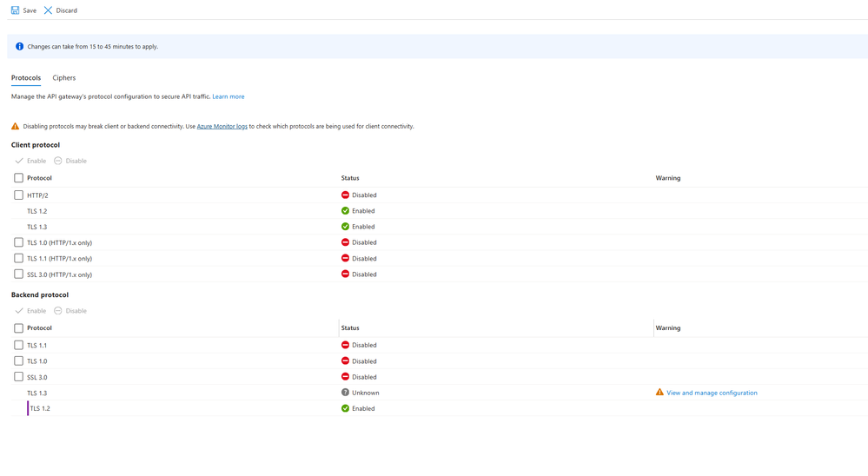This screenshot has height=476, width=868.
Task: Click the client TLS 1.3 green enabled icon
Action: 345,227
